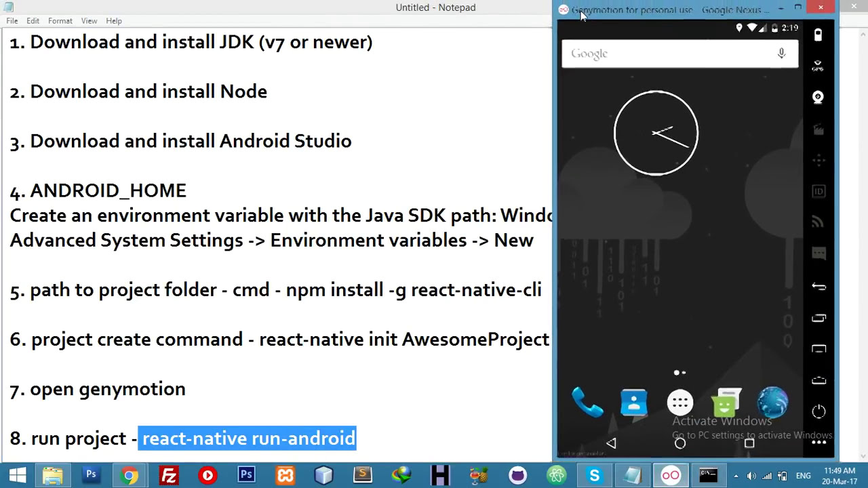Tap Android navigation Home circle
868x488 pixels.
680,443
